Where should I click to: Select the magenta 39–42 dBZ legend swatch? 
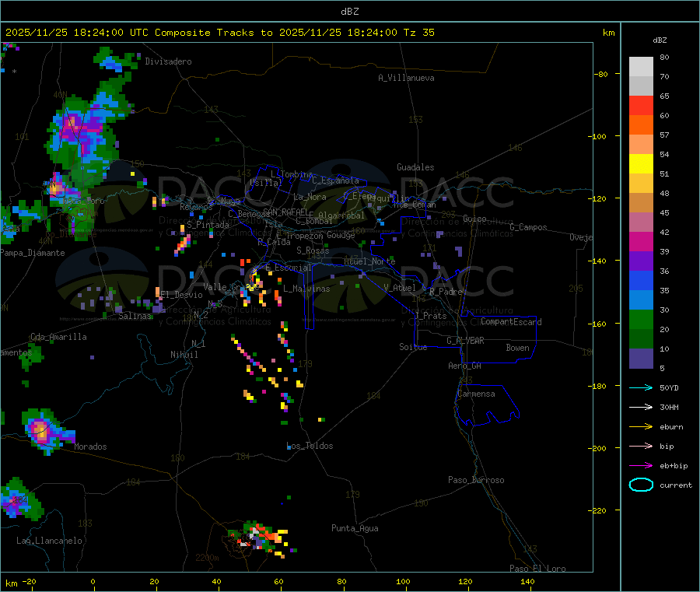(641, 241)
